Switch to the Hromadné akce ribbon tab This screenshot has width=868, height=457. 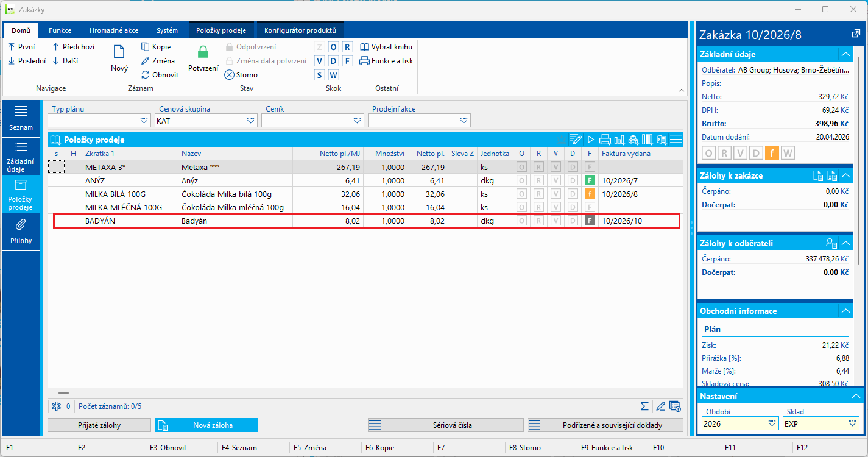(x=114, y=30)
